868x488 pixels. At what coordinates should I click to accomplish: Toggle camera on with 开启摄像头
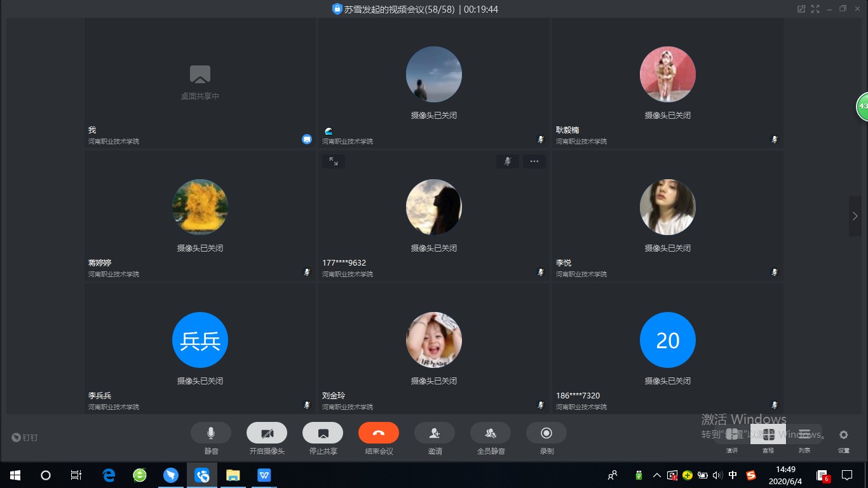coord(266,433)
